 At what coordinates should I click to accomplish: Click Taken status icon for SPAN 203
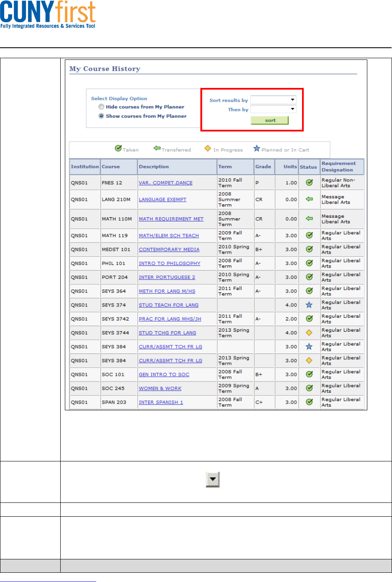coord(309,402)
